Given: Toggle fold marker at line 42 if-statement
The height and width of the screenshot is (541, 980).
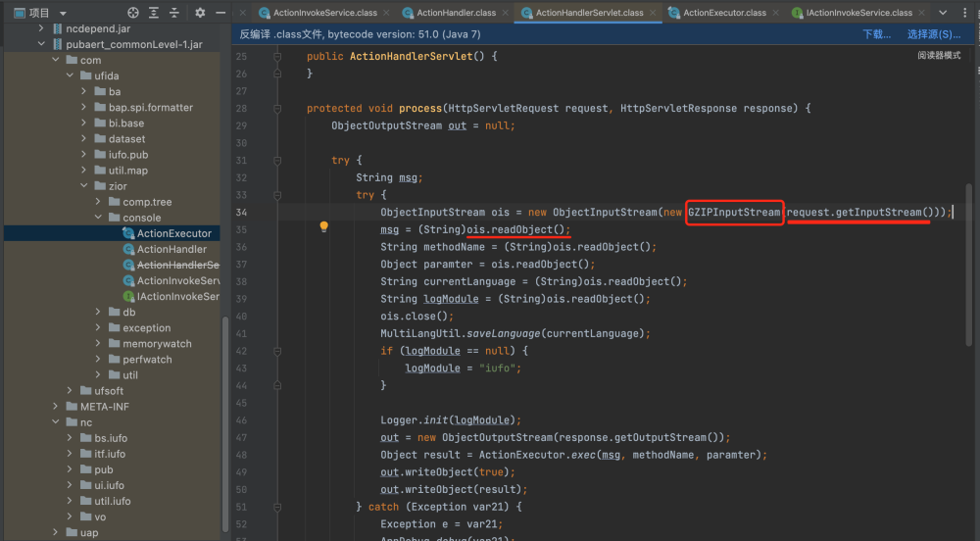Looking at the screenshot, I should (x=277, y=351).
